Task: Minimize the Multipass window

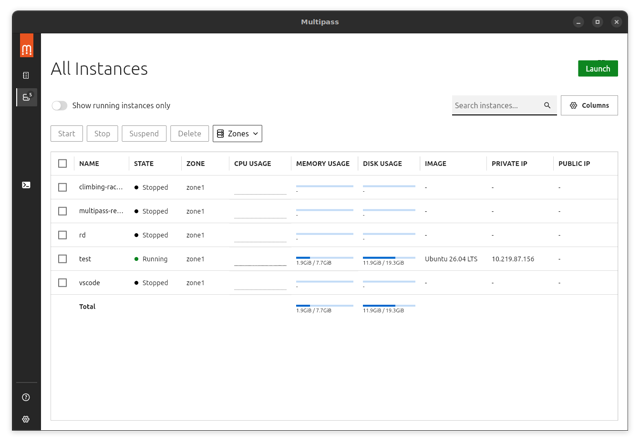Action: pos(578,22)
